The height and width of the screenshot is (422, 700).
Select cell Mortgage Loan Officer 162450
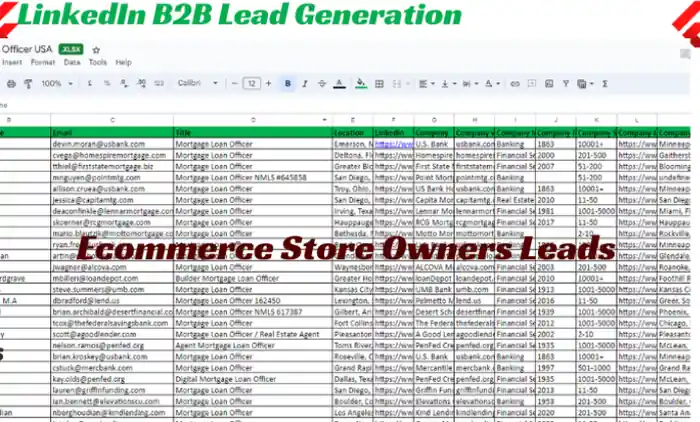click(253, 301)
